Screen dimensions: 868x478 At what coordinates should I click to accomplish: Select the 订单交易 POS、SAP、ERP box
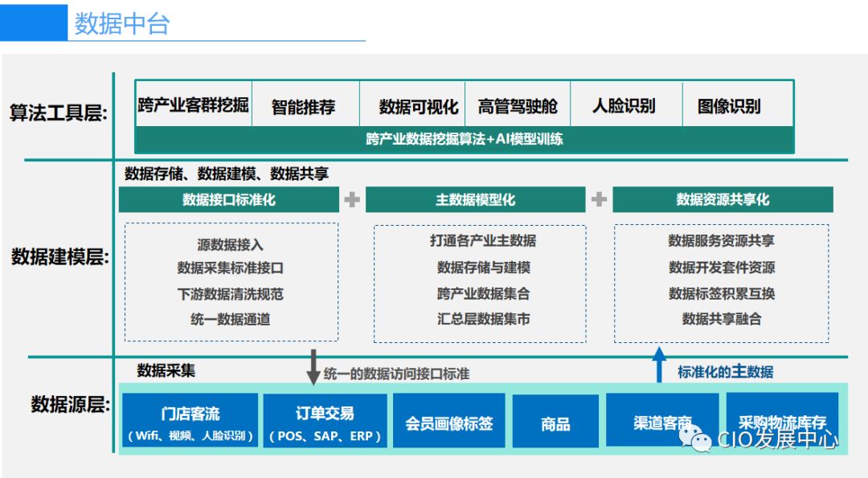325,421
